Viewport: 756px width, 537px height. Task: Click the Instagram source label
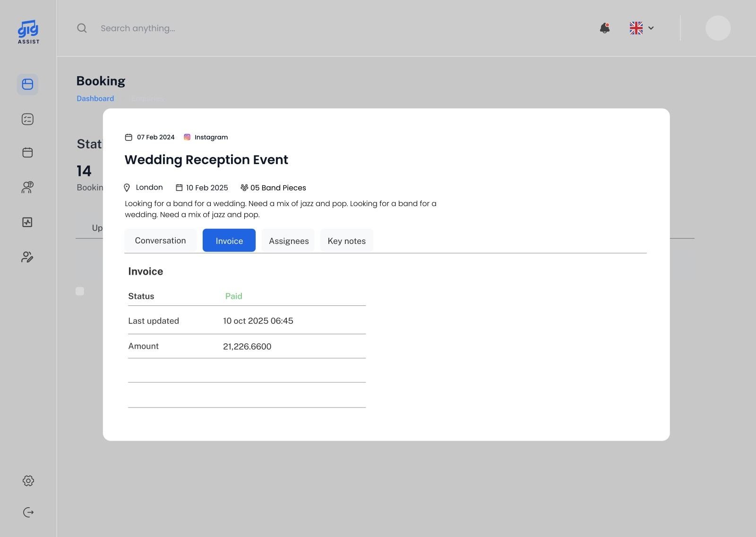[x=211, y=137]
